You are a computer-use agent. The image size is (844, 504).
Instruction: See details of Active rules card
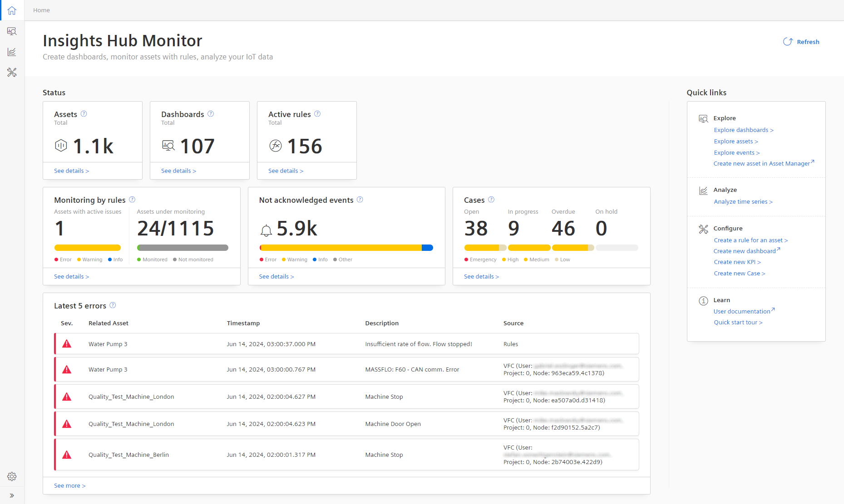[x=286, y=171]
